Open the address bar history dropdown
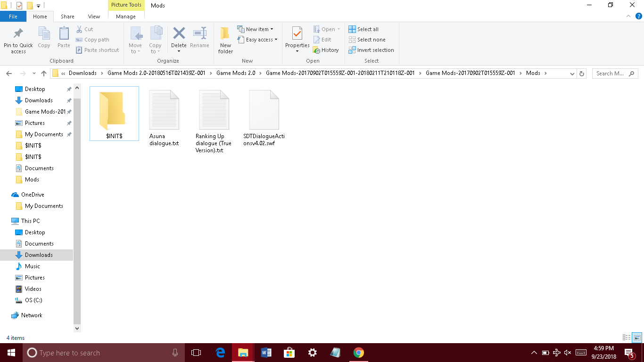This screenshot has width=644, height=362. [x=572, y=74]
